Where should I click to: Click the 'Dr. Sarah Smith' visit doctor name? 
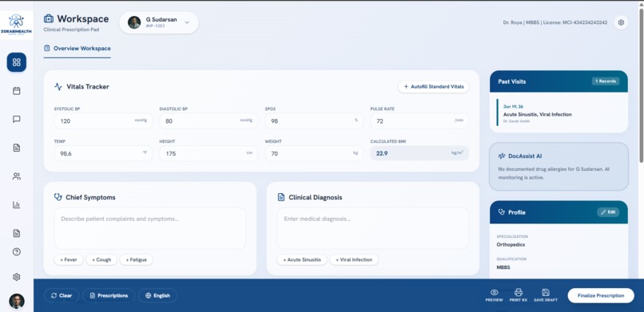click(516, 121)
